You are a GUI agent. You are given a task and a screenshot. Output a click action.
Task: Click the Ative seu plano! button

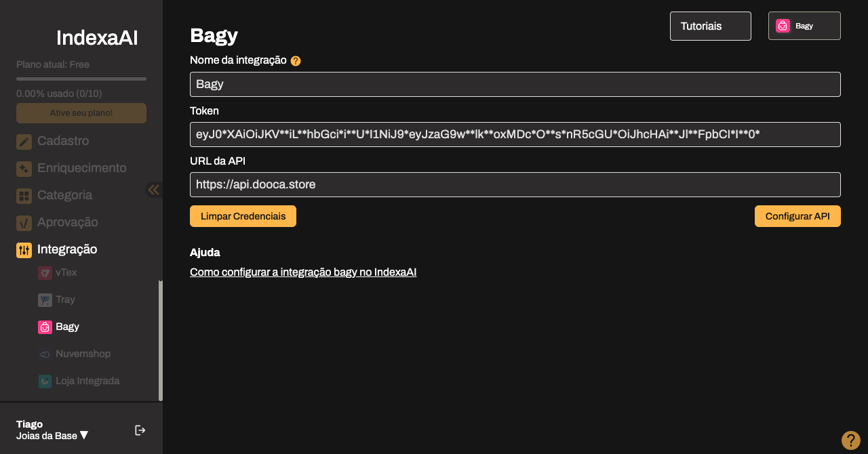click(x=81, y=113)
